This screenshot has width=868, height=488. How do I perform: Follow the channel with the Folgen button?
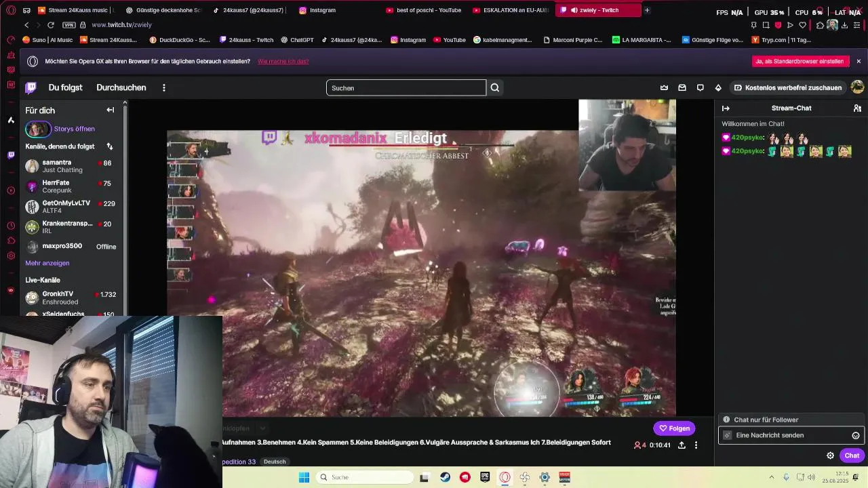point(674,428)
